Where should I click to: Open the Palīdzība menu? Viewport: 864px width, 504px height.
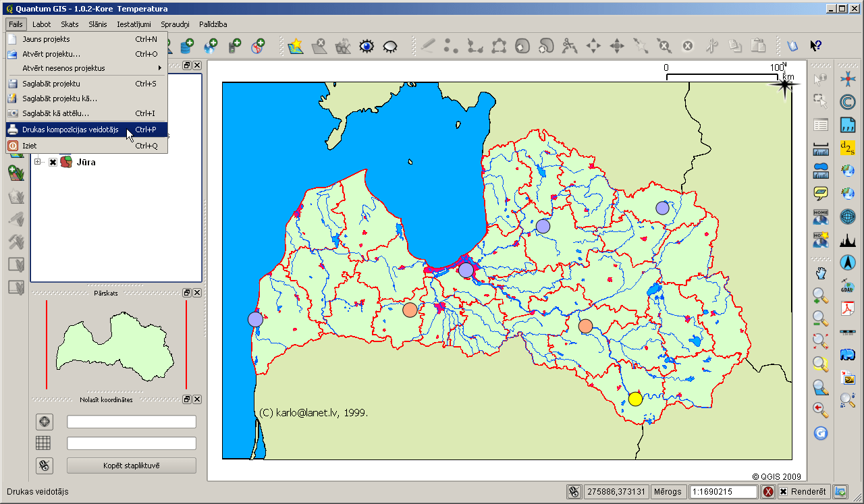point(213,24)
